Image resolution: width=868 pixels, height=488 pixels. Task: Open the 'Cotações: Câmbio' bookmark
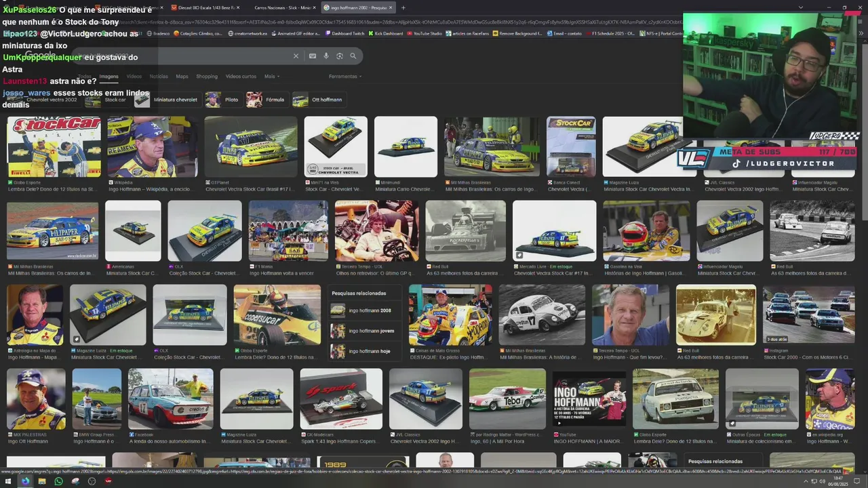point(197,33)
